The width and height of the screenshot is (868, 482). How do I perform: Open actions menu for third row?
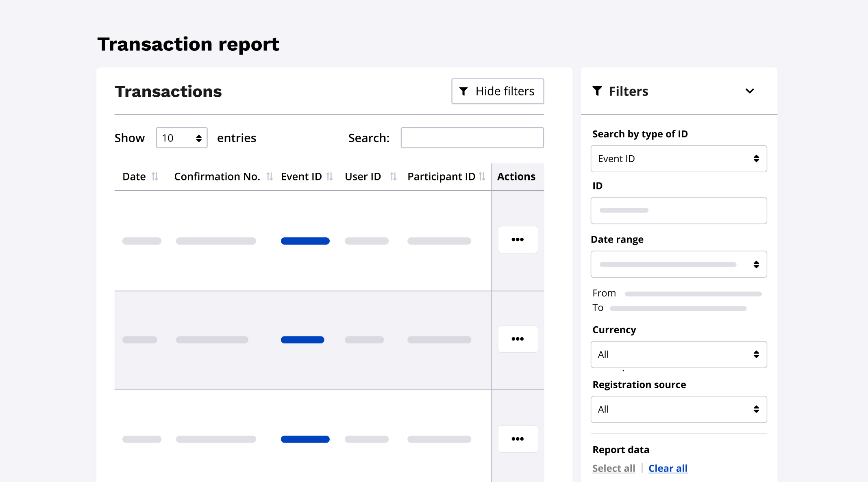(x=518, y=439)
